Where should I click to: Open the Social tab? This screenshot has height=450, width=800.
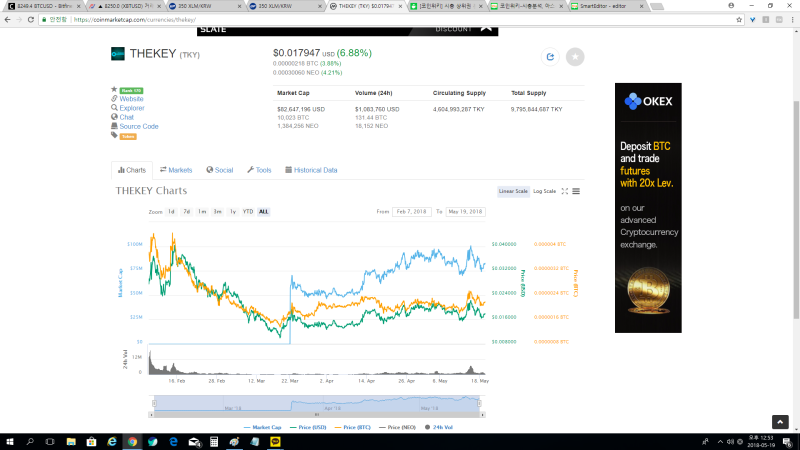pos(219,170)
